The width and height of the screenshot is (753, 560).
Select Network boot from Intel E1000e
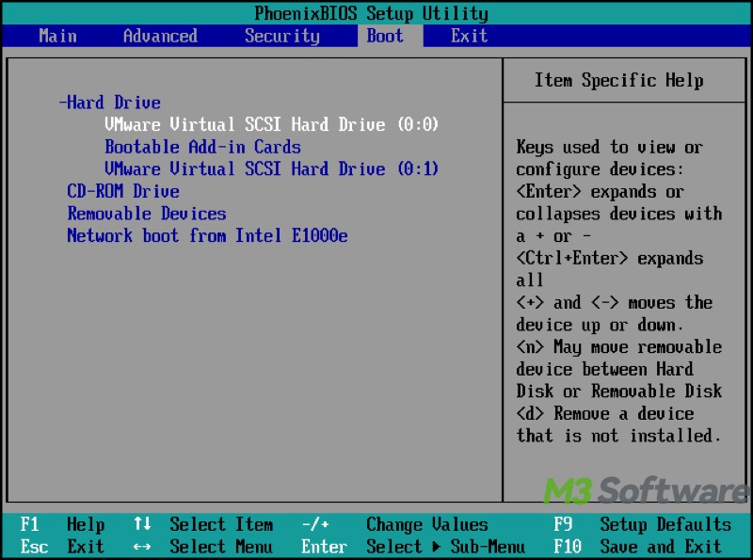point(207,235)
